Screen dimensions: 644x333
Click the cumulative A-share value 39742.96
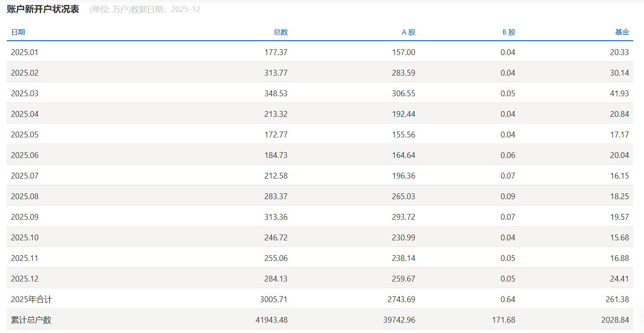400,320
